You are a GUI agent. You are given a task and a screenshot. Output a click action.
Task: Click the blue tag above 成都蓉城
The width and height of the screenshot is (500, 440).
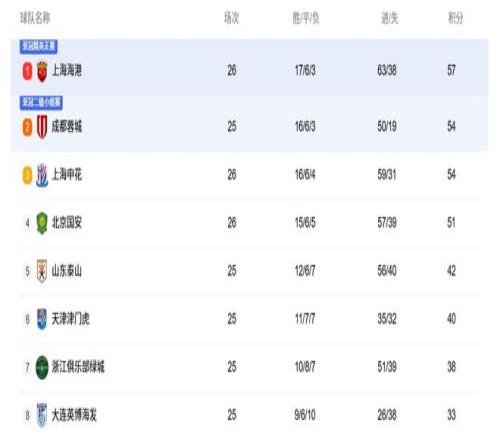[x=41, y=102]
